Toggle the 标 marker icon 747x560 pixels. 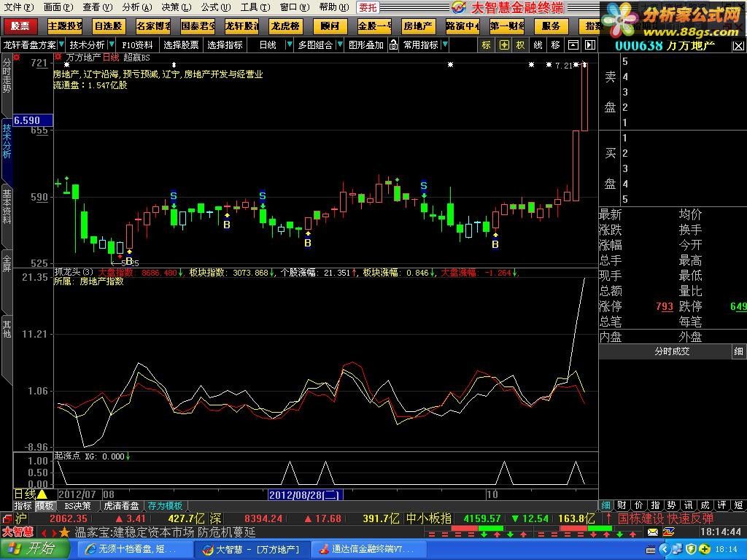coord(486,44)
